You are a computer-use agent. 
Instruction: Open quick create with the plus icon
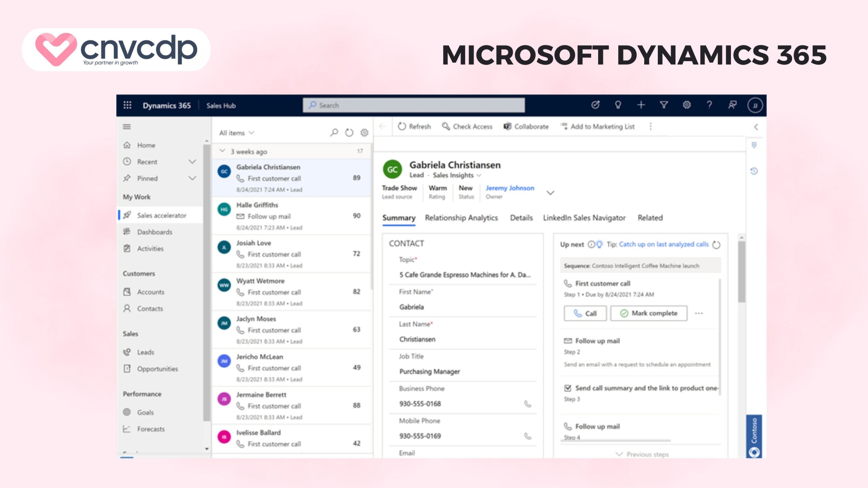coord(641,105)
